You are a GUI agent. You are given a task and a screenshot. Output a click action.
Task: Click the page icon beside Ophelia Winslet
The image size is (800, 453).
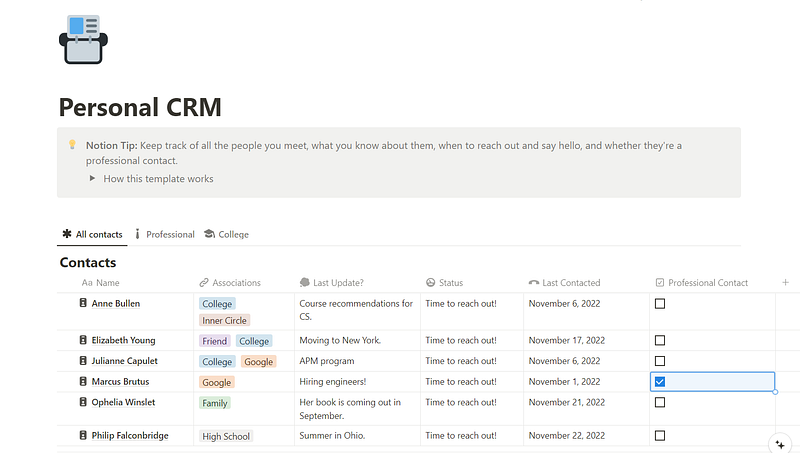83,402
